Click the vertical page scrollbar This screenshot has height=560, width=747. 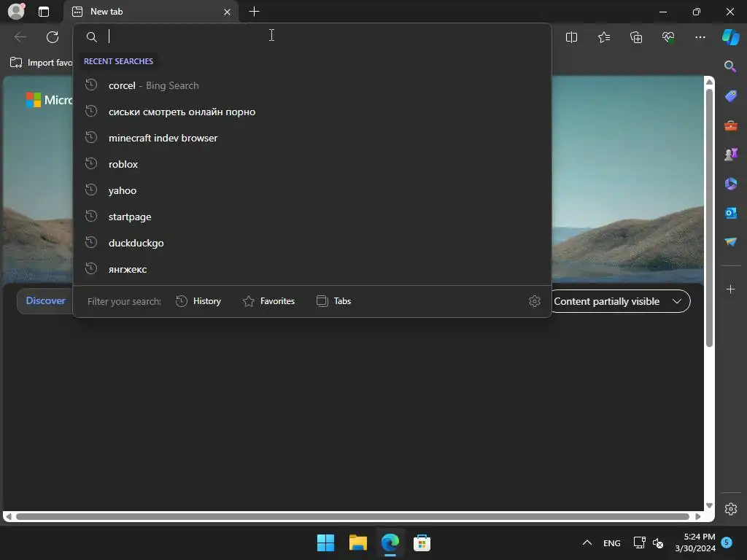709,217
